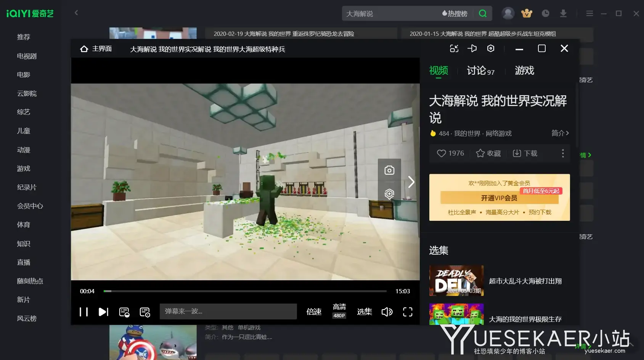644x360 pixels.
Task: Like the video with heart 1976
Action: [450, 153]
